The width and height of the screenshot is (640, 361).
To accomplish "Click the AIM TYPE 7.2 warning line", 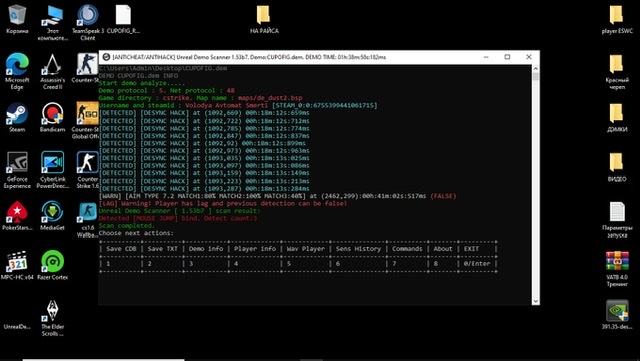I will 278,196.
